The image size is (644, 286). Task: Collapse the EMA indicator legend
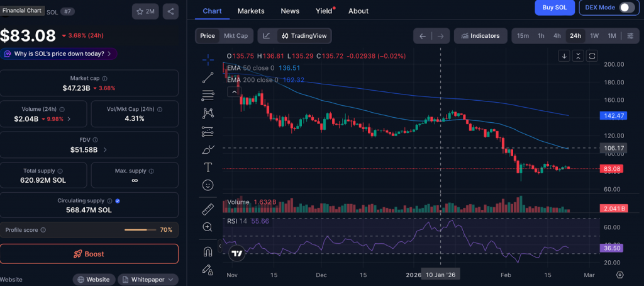233,92
